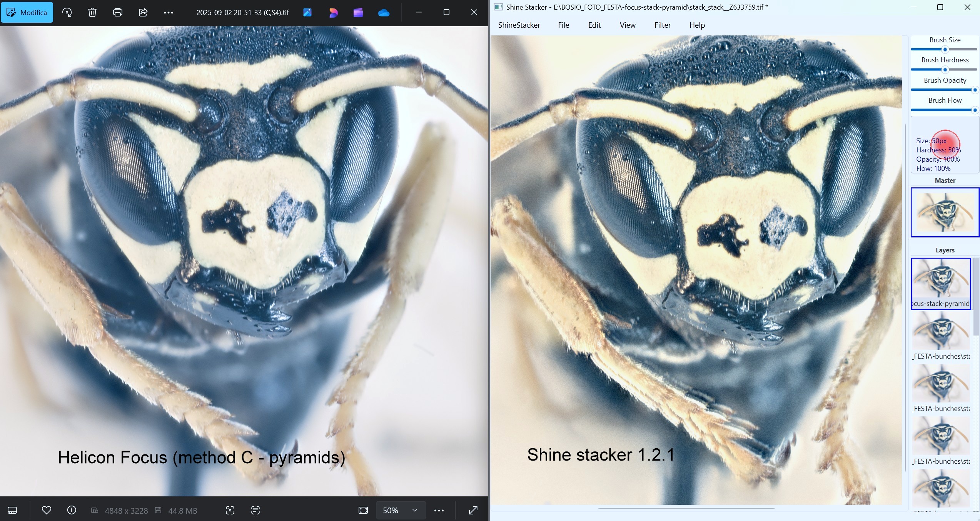Open more options ellipsis in top toolbar
Viewport: 980px width, 521px height.
(169, 12)
